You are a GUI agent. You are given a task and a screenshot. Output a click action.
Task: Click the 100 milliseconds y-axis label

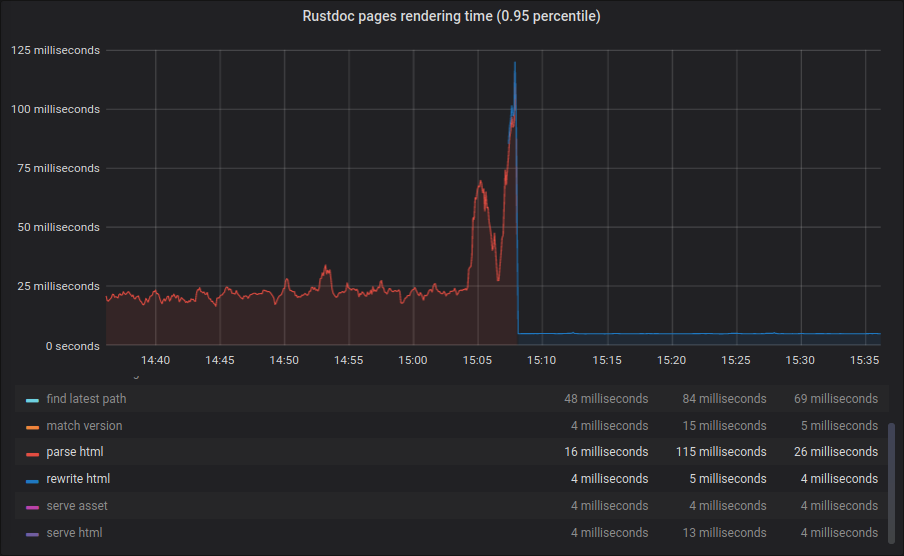[x=55, y=109]
